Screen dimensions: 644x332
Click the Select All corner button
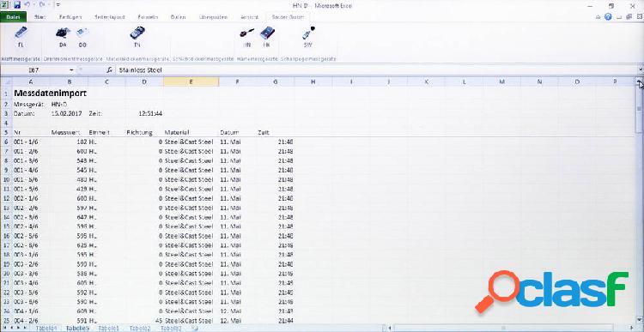click(x=6, y=82)
